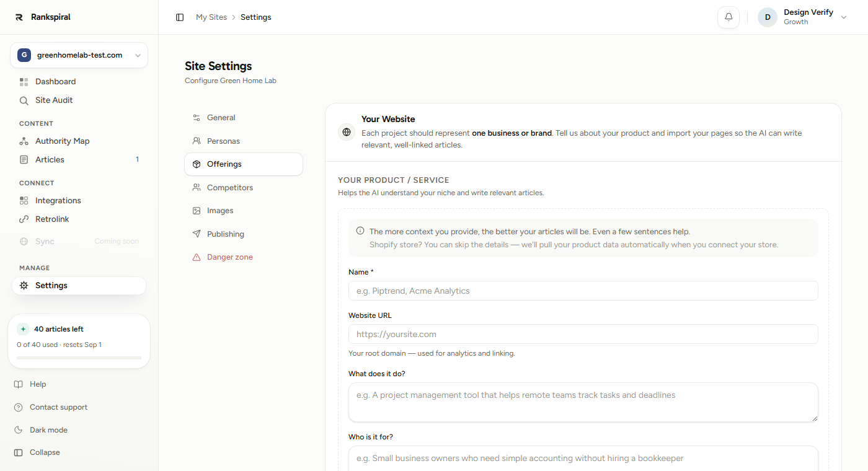Open the Danger zone tab

[x=244, y=257]
